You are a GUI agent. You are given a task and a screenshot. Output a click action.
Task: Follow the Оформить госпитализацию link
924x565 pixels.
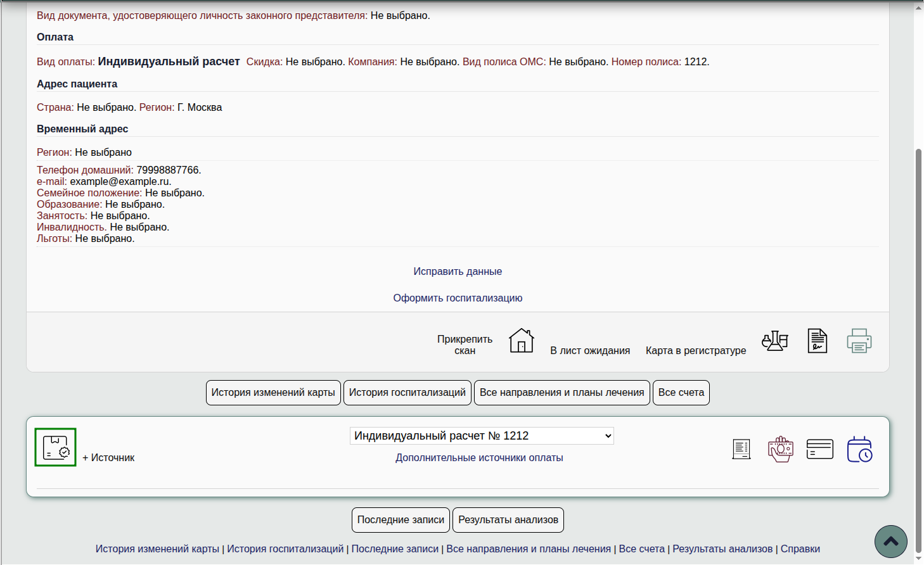458,298
